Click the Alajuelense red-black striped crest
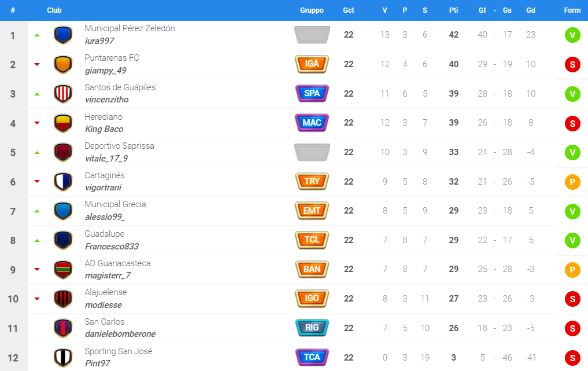The width and height of the screenshot is (588, 371). [63, 299]
